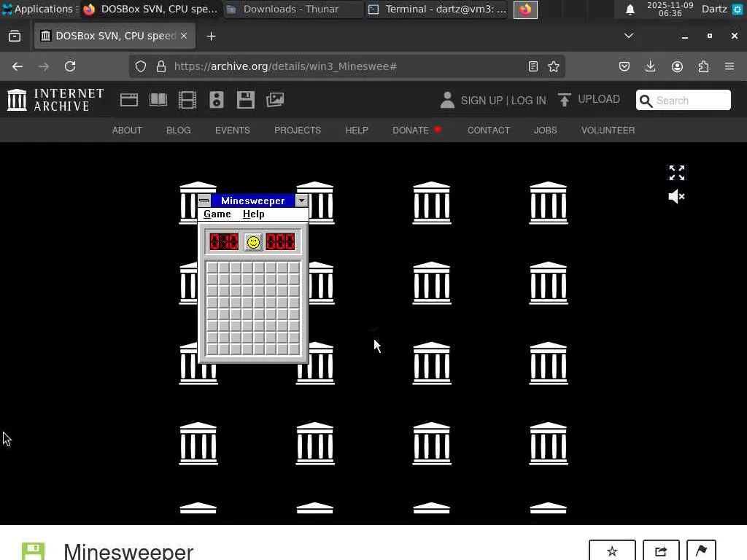The image size is (747, 560).
Task: Open the browser downloads panel
Action: [650, 66]
